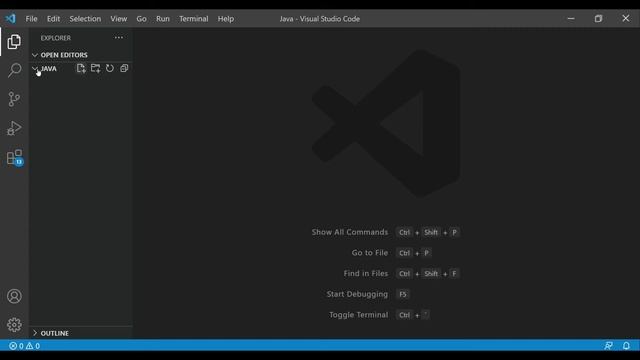640x360 pixels.
Task: Open the Run and Debug view
Action: (14, 128)
